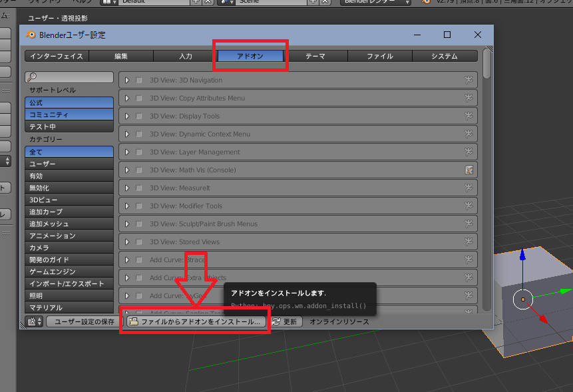573x392 pixels.
Task: Click community icon on Modifier Tools row
Action: tap(469, 206)
